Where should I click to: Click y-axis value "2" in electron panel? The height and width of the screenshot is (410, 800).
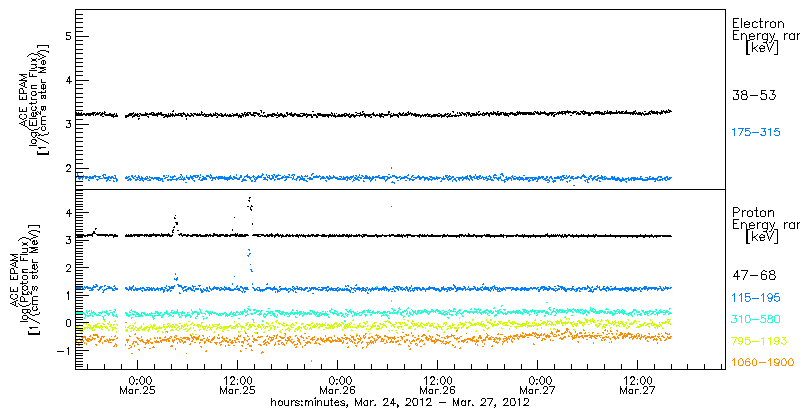tap(67, 168)
